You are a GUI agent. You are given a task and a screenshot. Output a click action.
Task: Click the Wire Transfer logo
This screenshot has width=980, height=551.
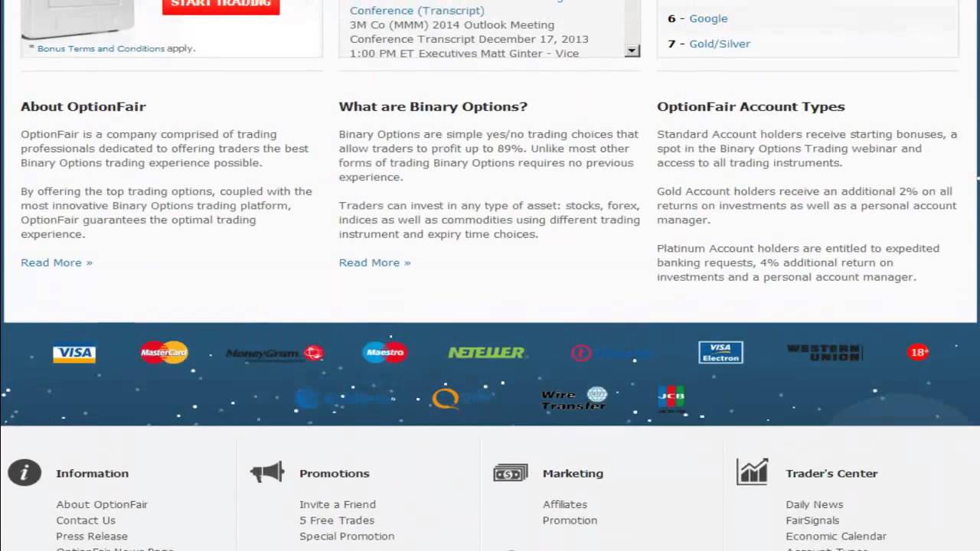[x=574, y=399]
